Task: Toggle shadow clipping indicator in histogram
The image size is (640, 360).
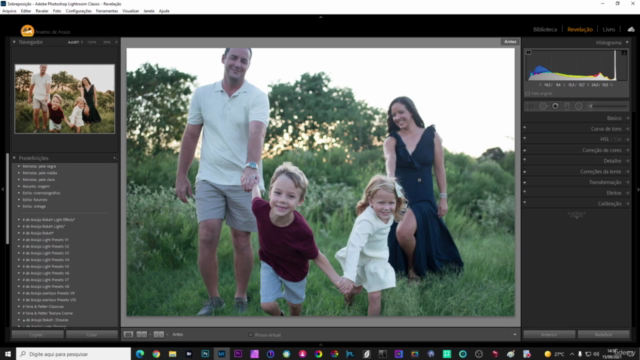Action: pyautogui.click(x=529, y=53)
